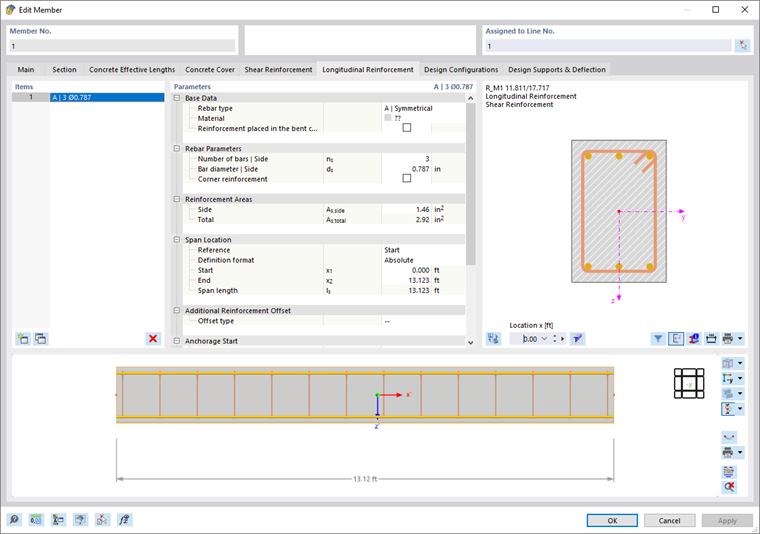Click the play arrow next to Location x spinner
The height and width of the screenshot is (534, 760).
tap(563, 339)
